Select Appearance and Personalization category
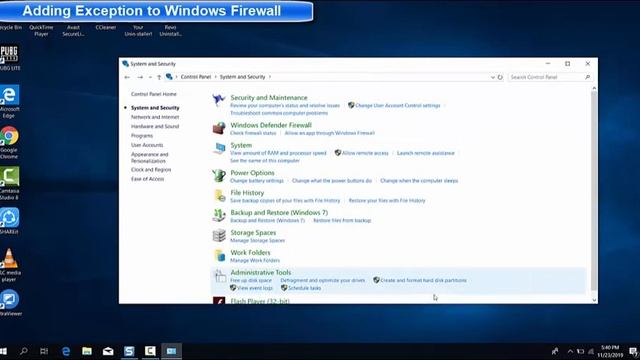 coord(150,158)
